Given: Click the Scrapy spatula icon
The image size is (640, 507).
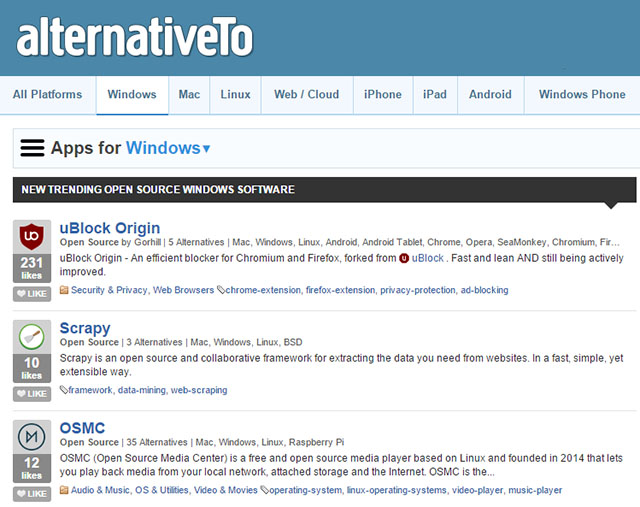Looking at the screenshot, I should pos(32,336).
